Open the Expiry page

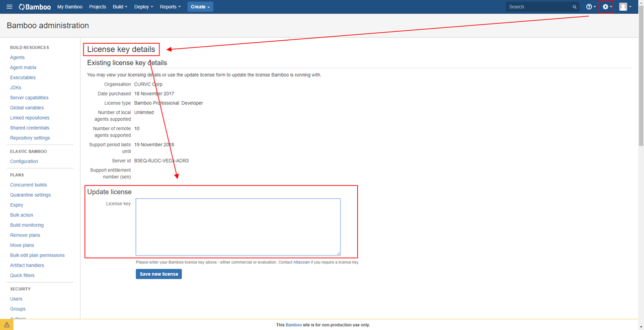click(x=17, y=205)
